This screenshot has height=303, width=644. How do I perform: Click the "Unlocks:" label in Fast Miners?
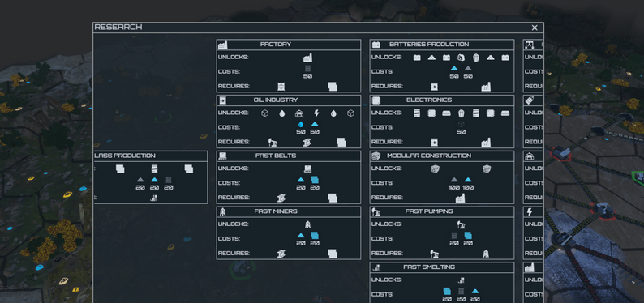pos(234,224)
